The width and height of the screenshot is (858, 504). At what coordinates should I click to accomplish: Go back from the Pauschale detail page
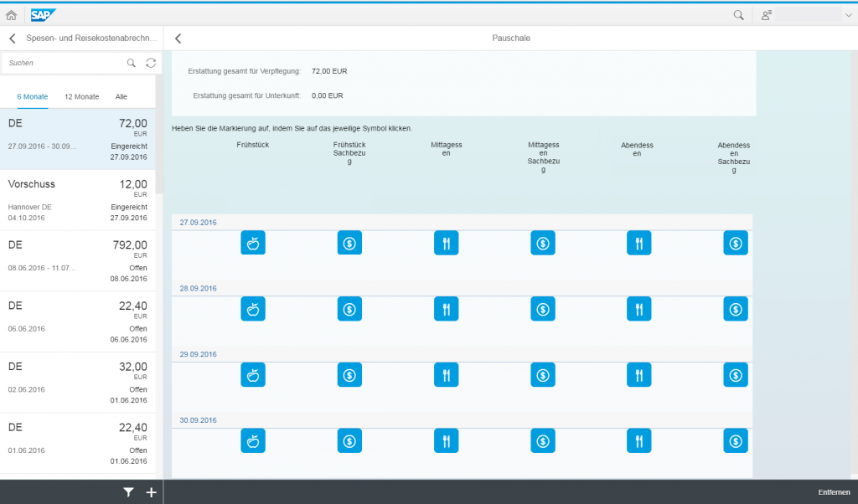(x=178, y=39)
